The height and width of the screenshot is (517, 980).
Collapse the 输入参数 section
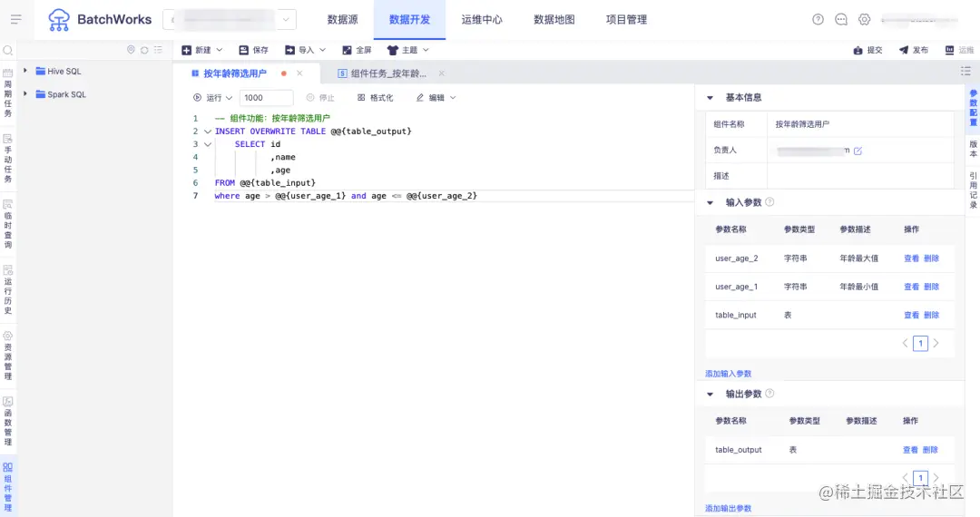[710, 202]
